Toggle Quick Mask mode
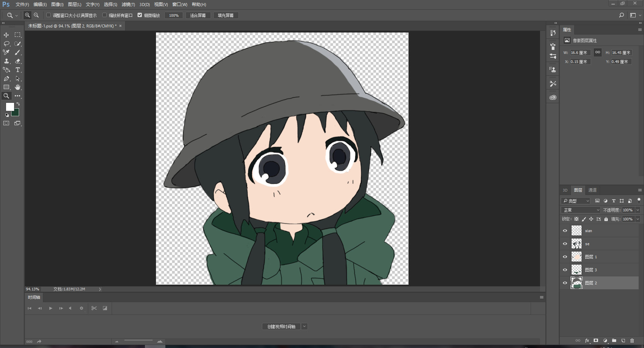The width and height of the screenshot is (644, 348). [x=6, y=123]
